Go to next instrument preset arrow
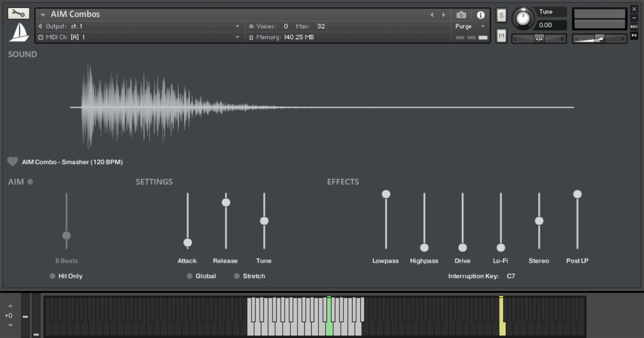This screenshot has height=338, width=644. tap(443, 15)
